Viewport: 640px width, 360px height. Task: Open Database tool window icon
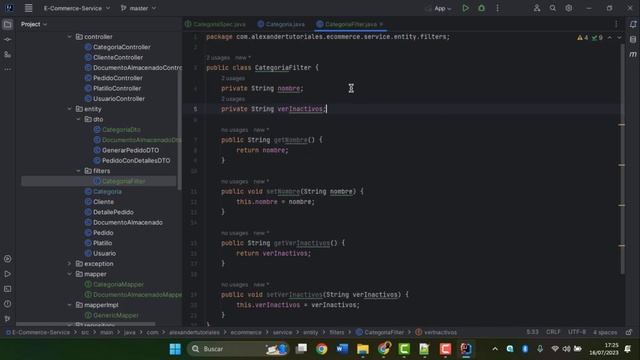point(633,39)
